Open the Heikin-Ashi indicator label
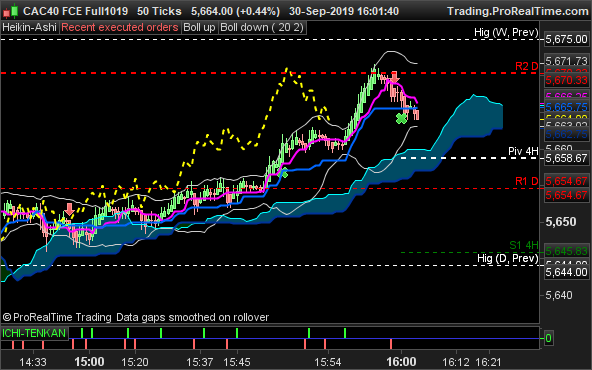The width and height of the screenshot is (592, 370). point(29,28)
